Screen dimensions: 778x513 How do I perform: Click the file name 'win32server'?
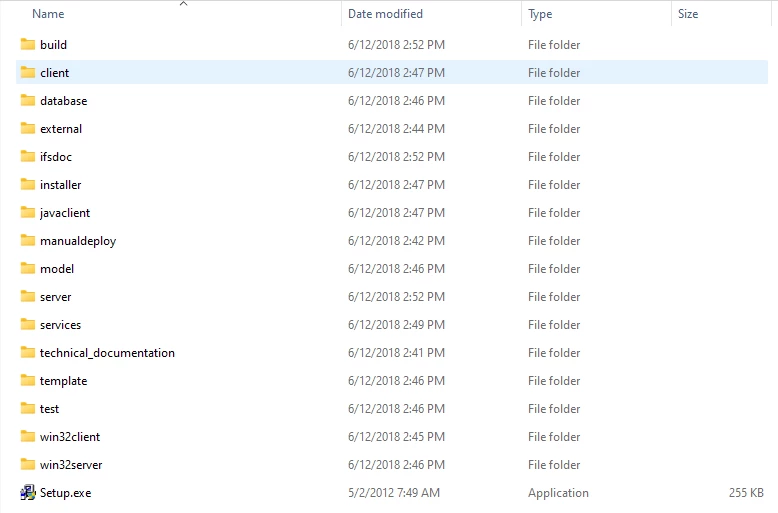point(71,465)
